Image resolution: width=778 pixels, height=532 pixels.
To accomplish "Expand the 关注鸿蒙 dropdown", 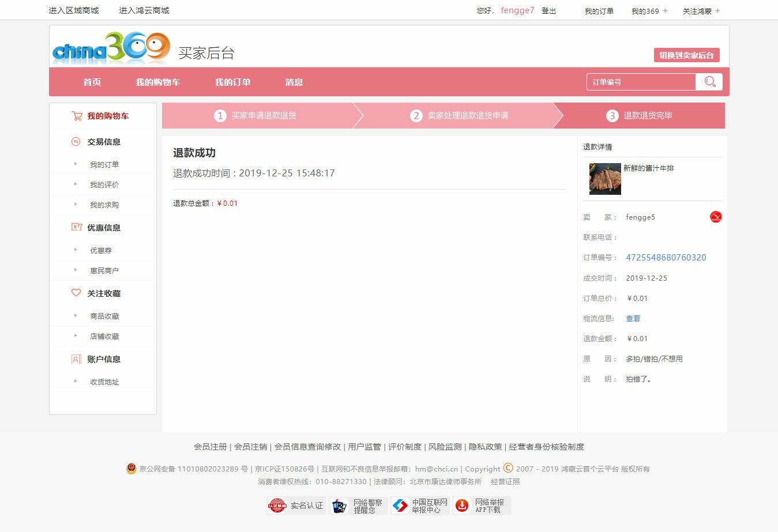I will (701, 11).
